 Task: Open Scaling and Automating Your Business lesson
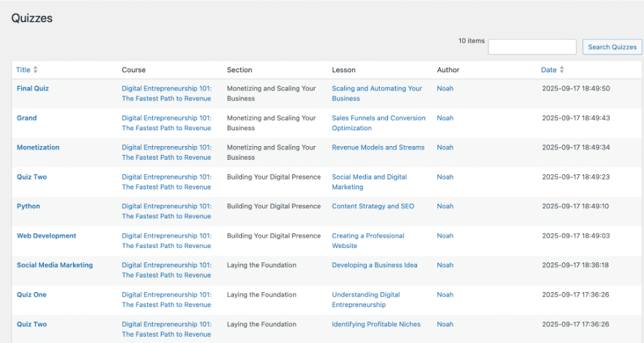click(x=376, y=94)
